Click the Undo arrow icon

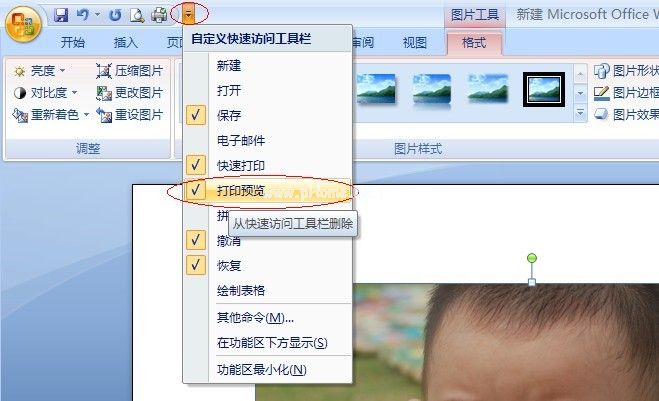coord(82,15)
